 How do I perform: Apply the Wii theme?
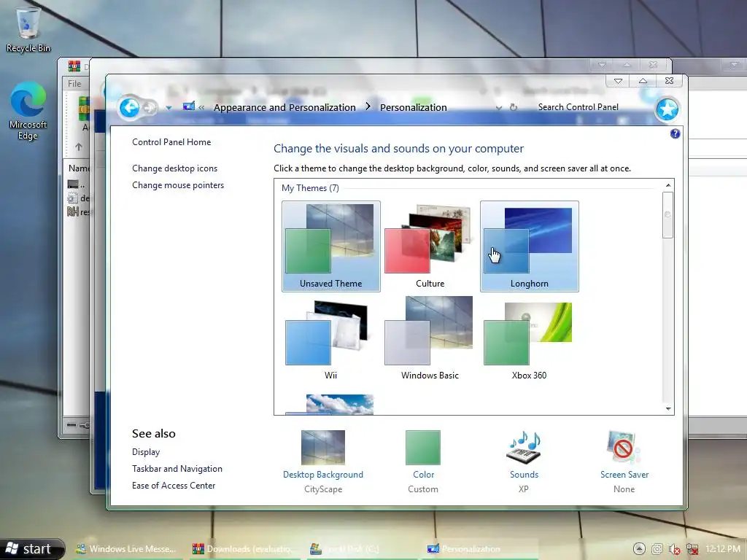pyautogui.click(x=330, y=338)
